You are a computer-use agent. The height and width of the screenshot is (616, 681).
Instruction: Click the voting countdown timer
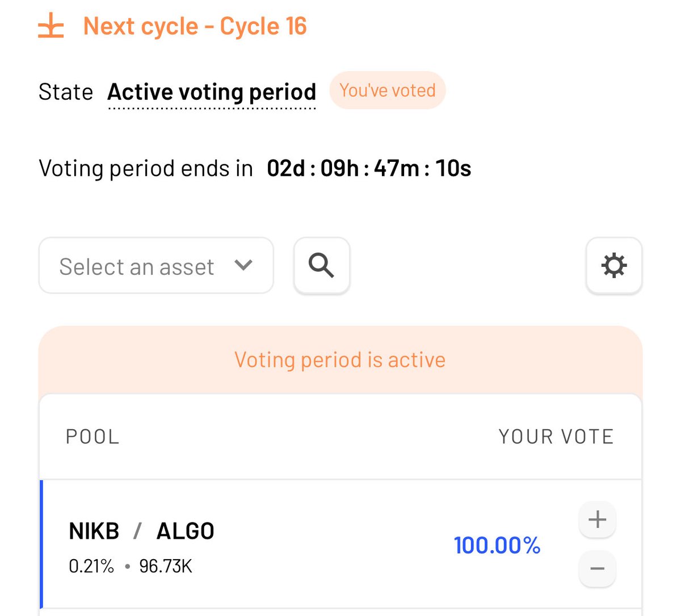(369, 169)
